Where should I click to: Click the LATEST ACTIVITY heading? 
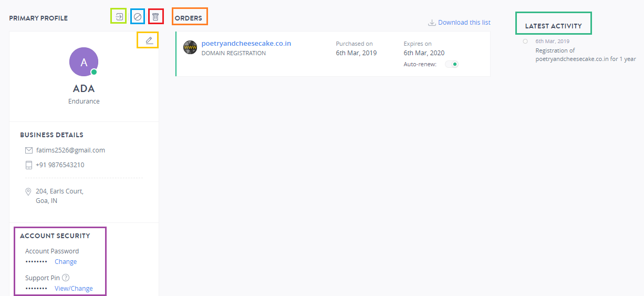point(554,26)
